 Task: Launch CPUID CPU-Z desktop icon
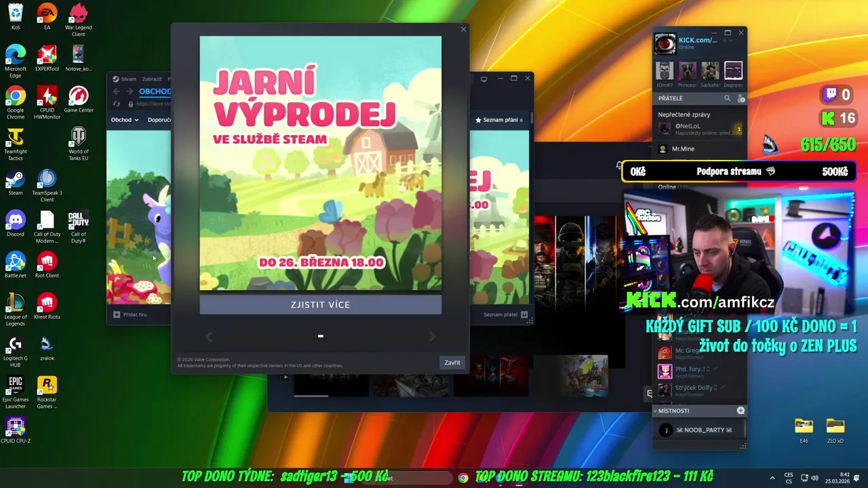click(15, 430)
